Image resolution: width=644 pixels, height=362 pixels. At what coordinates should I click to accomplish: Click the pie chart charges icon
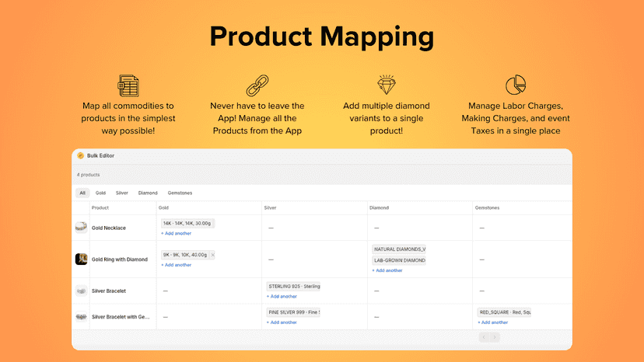tap(516, 85)
